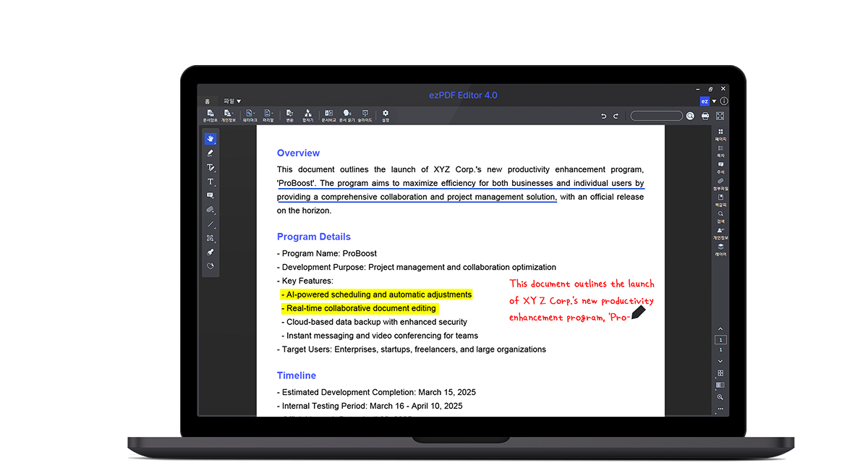Pick the comment note tool

click(210, 195)
